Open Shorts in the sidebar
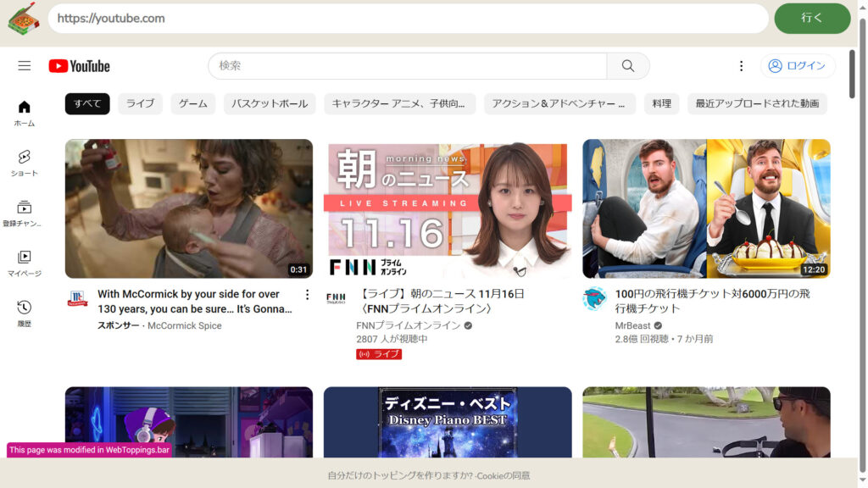The height and width of the screenshot is (488, 868). point(25,164)
